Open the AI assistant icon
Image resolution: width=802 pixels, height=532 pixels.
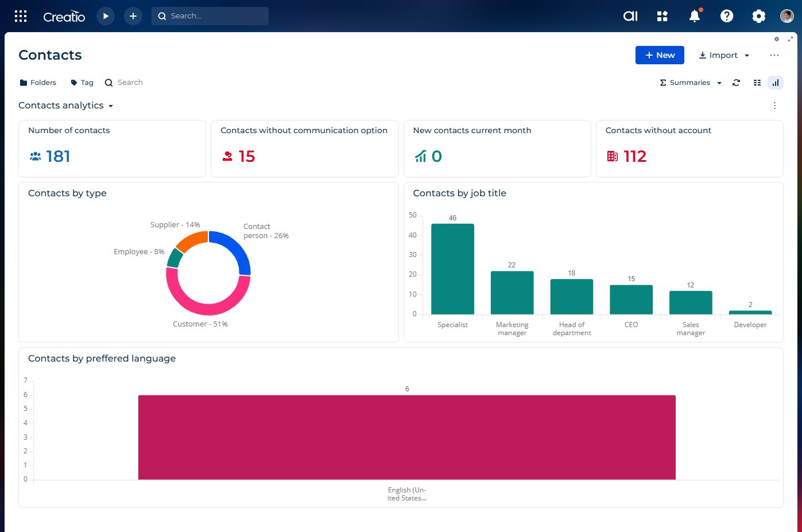(630, 16)
